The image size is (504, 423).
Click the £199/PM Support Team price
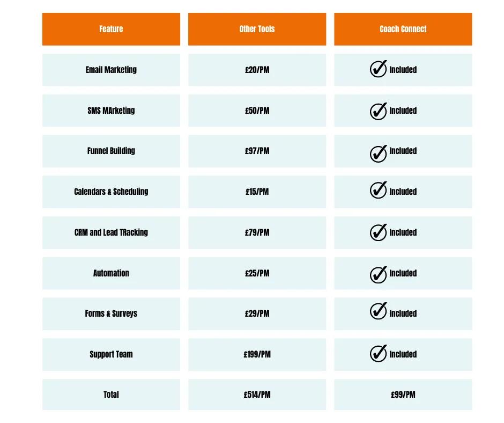point(257,354)
